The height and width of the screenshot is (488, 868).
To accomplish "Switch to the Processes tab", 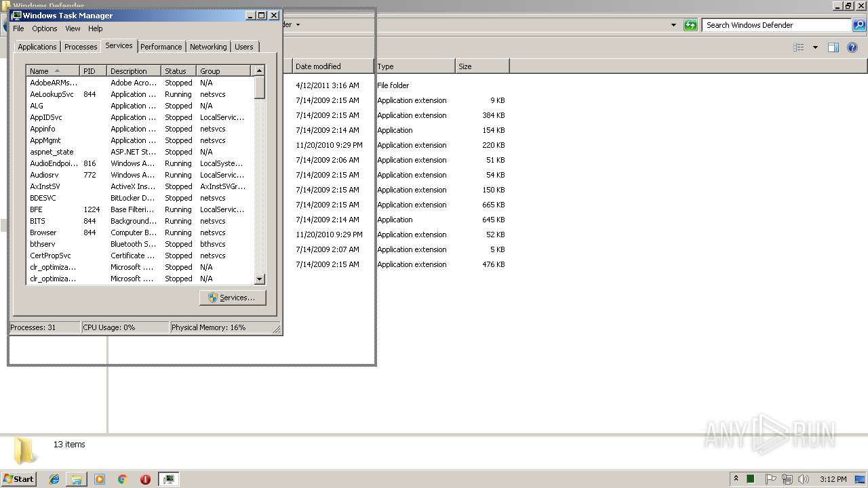I will (81, 47).
